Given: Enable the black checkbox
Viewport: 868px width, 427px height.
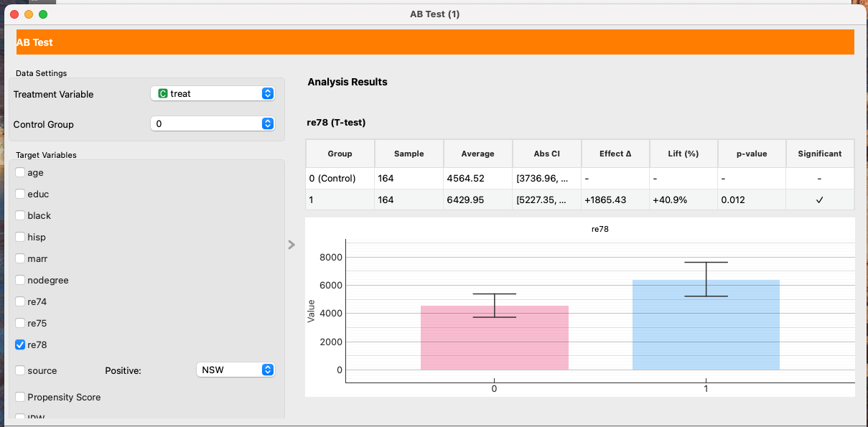Looking at the screenshot, I should pos(20,215).
